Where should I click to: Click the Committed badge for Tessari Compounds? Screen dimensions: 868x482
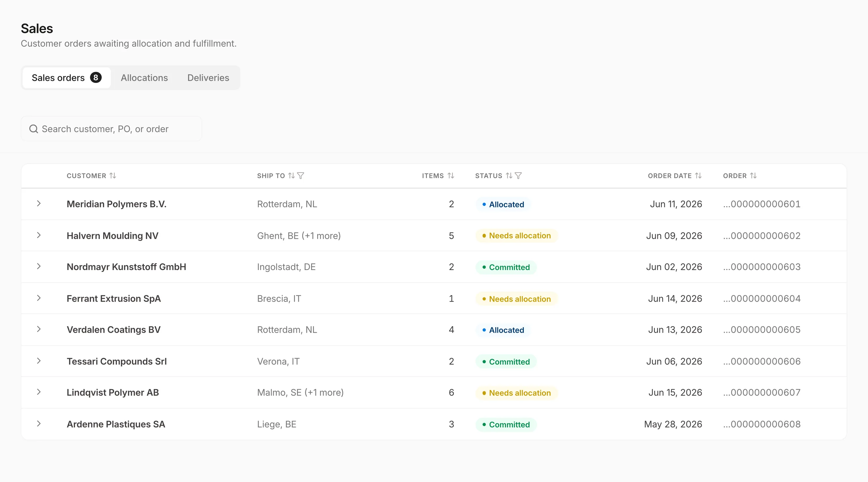506,361
